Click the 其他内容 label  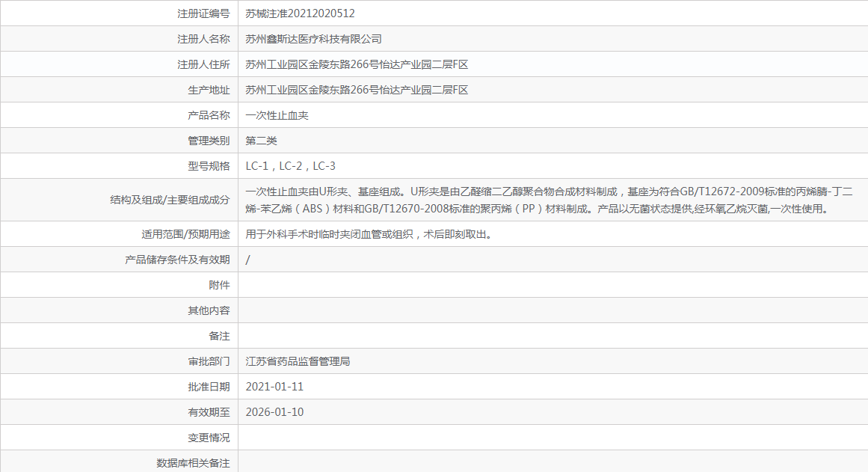point(209,310)
